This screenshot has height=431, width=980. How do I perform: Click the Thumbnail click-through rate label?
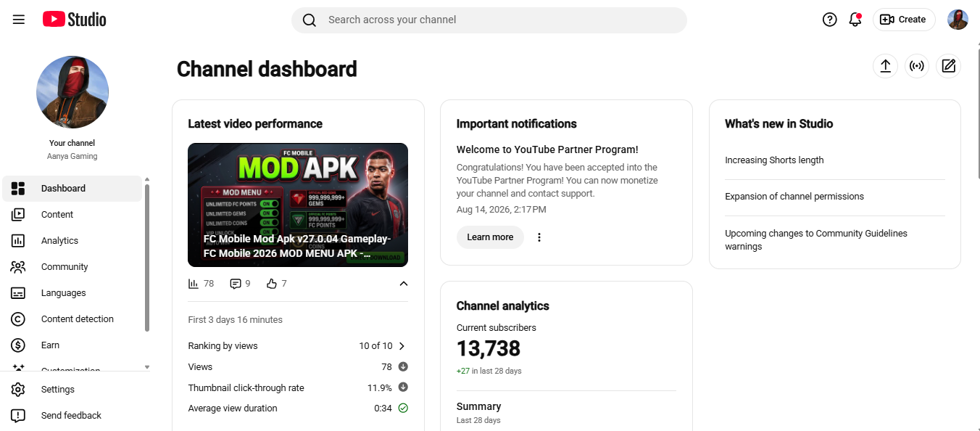coord(246,388)
